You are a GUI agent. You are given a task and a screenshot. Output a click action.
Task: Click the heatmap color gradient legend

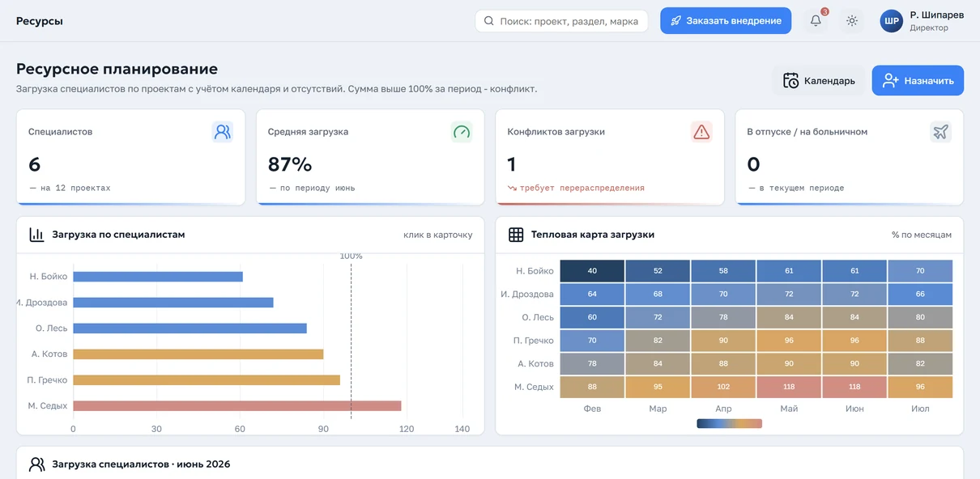[729, 423]
